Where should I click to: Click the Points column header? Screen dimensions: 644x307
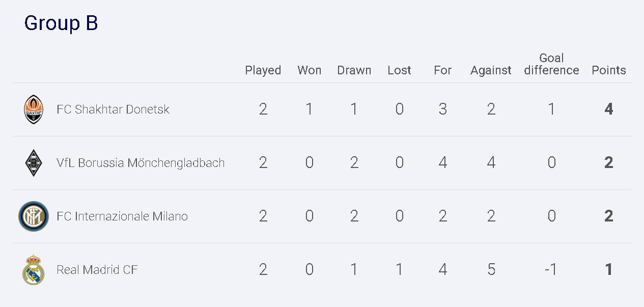pos(609,70)
